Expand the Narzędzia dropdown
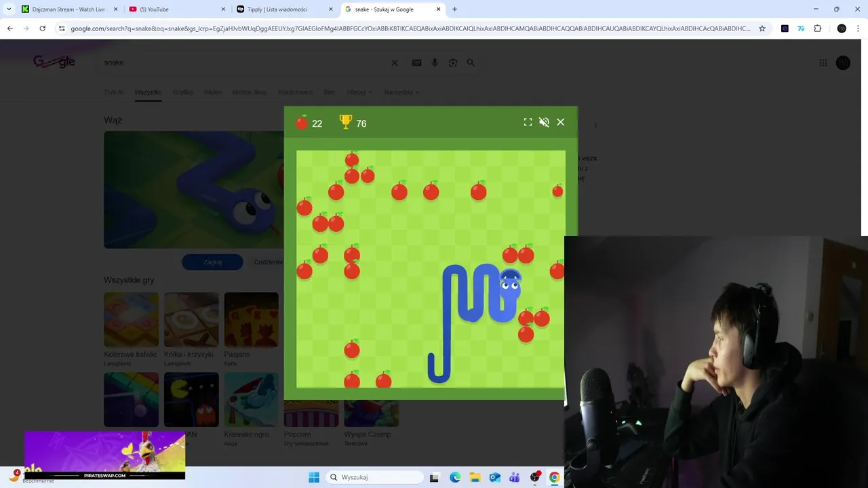Viewport: 868px width, 488px height. [x=401, y=92]
